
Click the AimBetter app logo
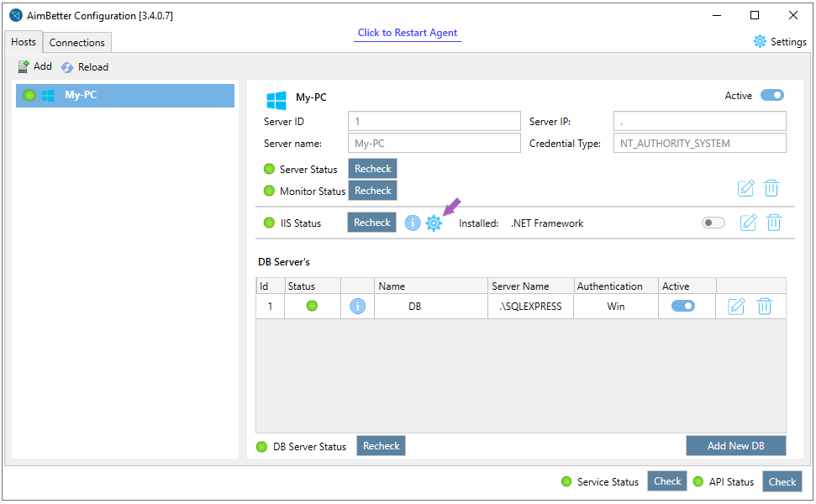tap(16, 16)
